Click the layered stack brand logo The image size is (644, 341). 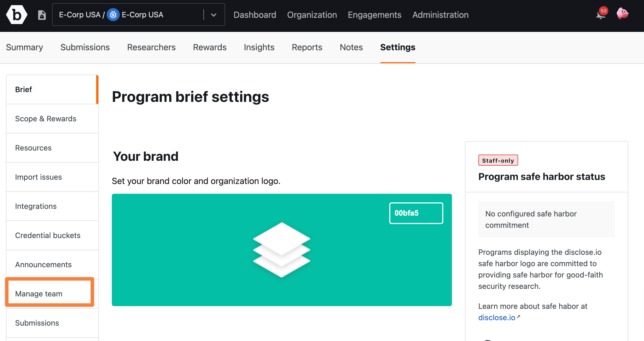point(282,250)
